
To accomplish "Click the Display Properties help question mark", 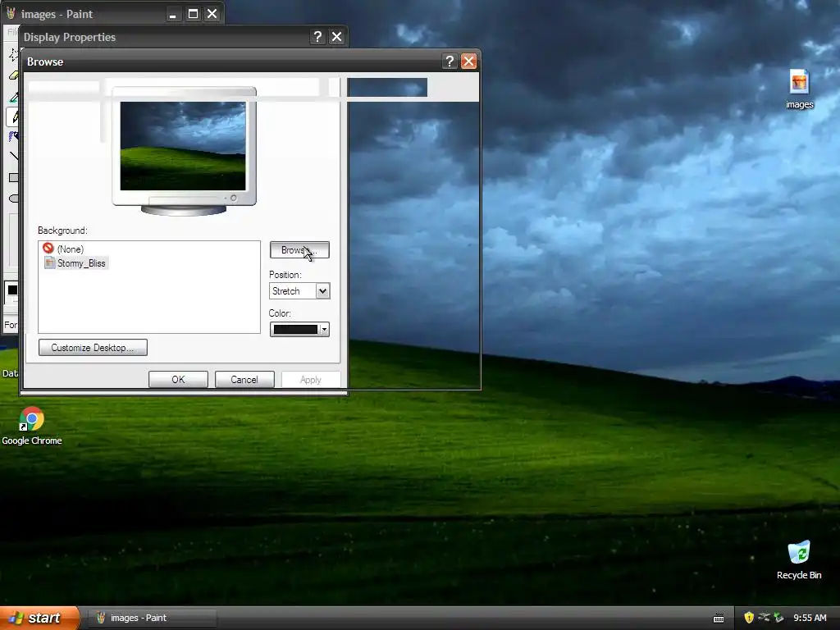I will click(x=317, y=36).
